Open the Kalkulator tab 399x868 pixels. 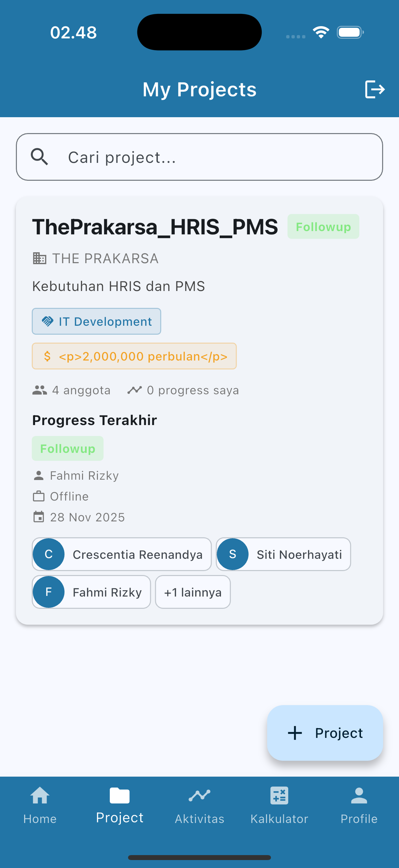279,805
